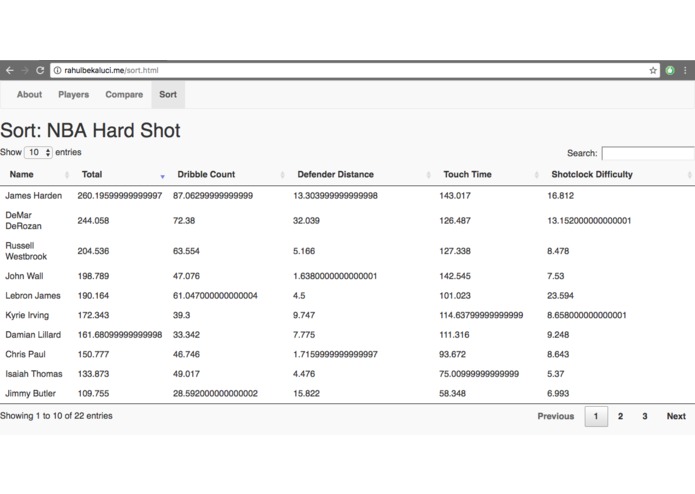This screenshot has width=695, height=494.
Task: Click the total value 198.789
Action: [93, 276]
